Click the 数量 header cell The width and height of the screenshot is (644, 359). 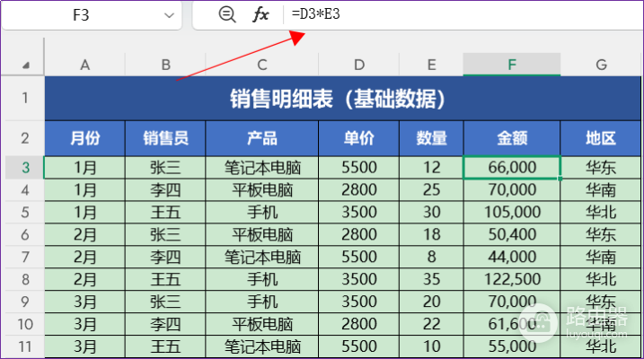tap(431, 138)
